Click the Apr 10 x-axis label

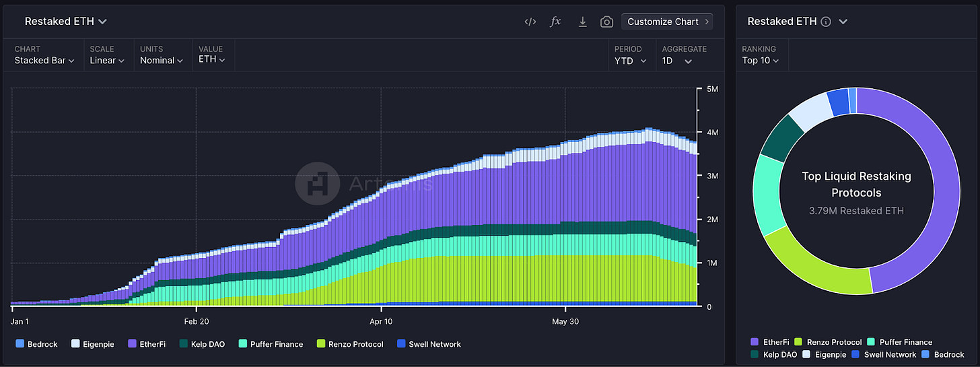381,322
